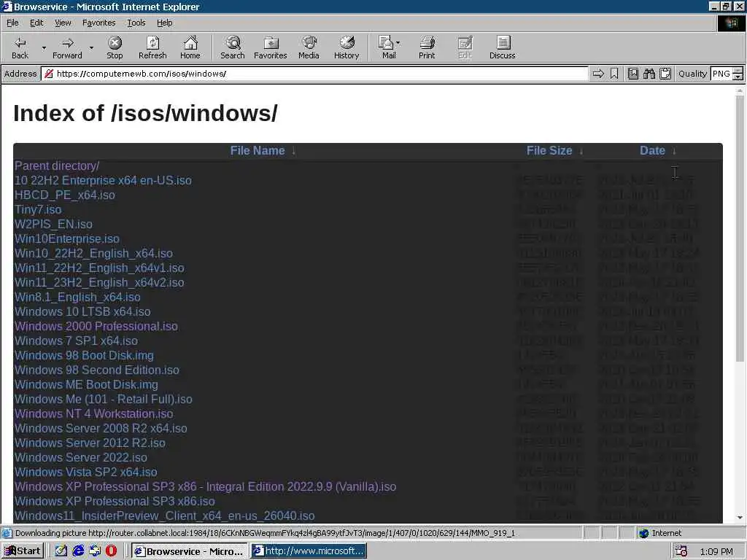Click Windows 10 LTSB x64.iso
The image size is (747, 560).
(82, 311)
